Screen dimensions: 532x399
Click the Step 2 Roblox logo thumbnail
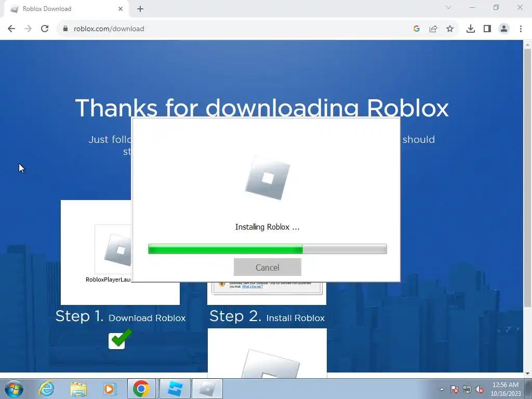point(270,363)
